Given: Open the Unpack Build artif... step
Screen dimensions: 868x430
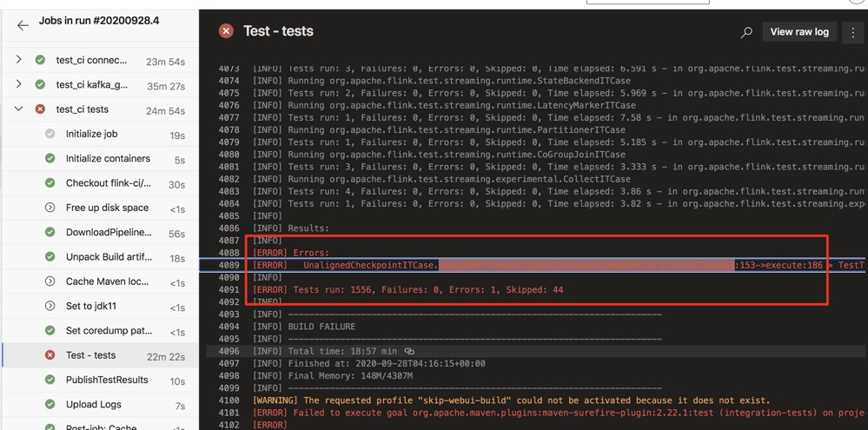Looking at the screenshot, I should pos(100,257).
